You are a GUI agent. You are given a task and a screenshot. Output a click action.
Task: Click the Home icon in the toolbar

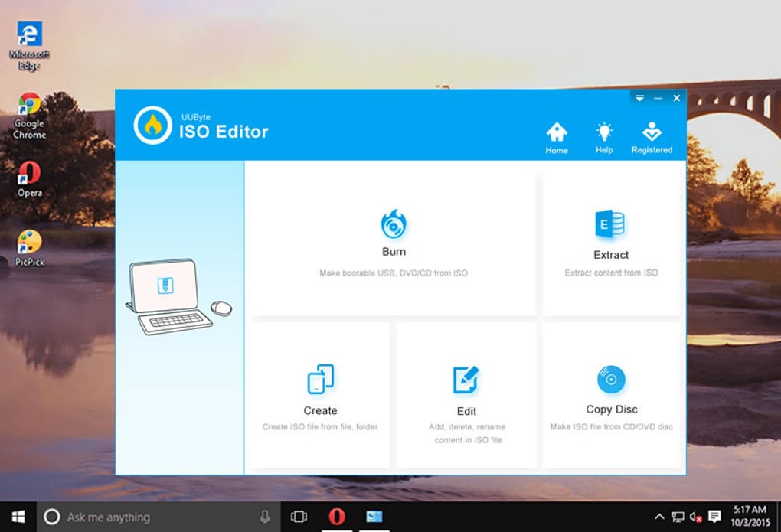(556, 132)
